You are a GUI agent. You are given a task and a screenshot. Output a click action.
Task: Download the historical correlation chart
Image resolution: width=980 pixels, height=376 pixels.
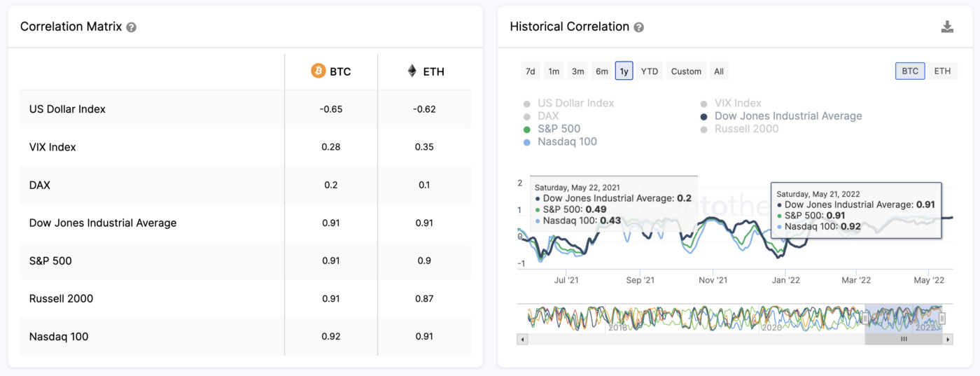947,27
